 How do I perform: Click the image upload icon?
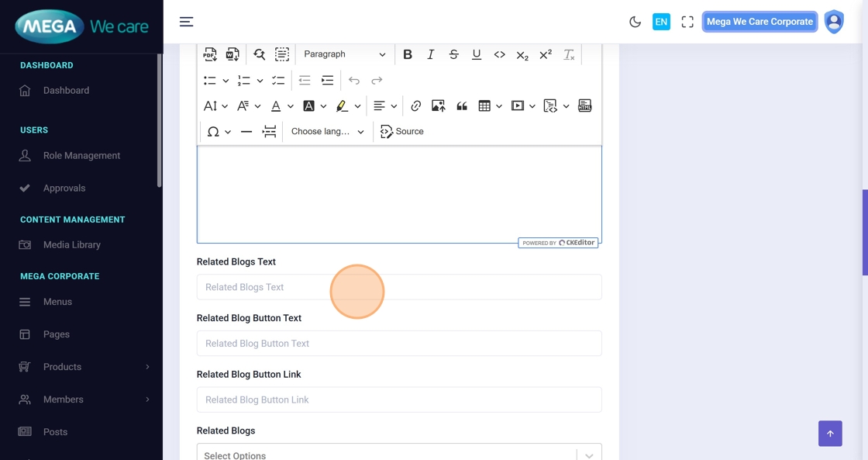point(439,106)
